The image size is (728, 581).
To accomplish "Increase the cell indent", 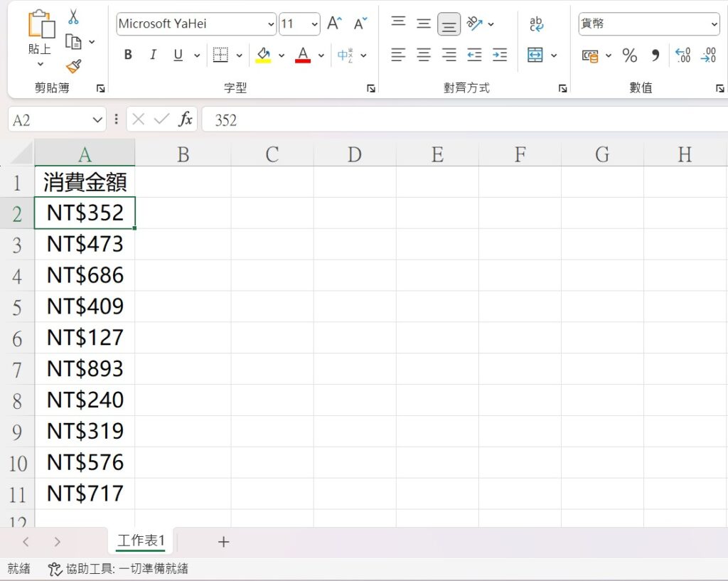I will [500, 55].
